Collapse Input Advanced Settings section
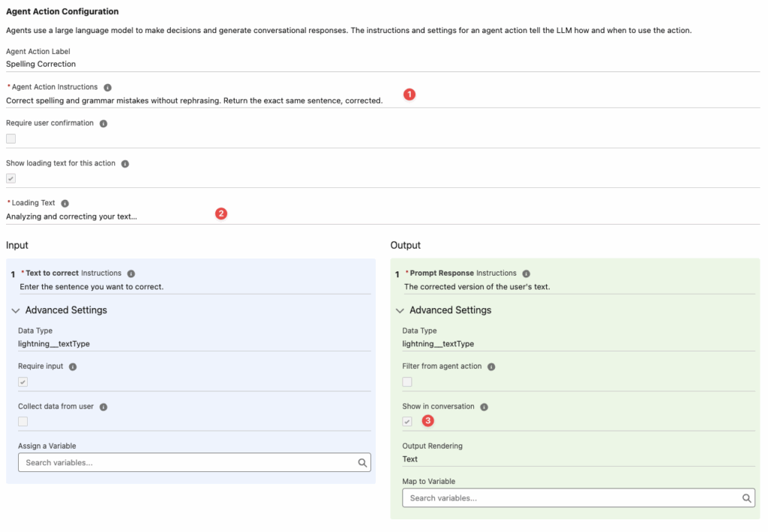 pos(16,311)
